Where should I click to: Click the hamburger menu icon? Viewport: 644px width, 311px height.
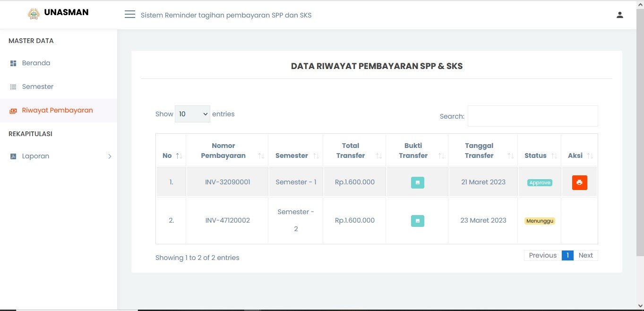click(x=130, y=15)
